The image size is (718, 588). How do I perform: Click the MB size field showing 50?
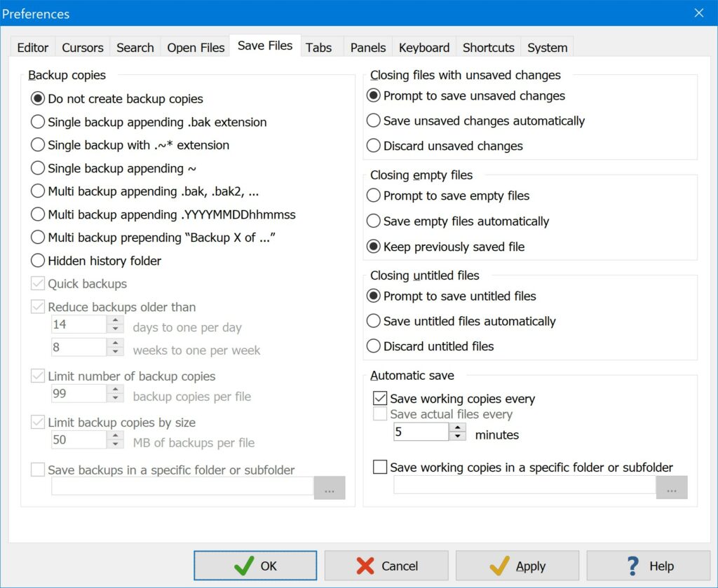[79, 439]
